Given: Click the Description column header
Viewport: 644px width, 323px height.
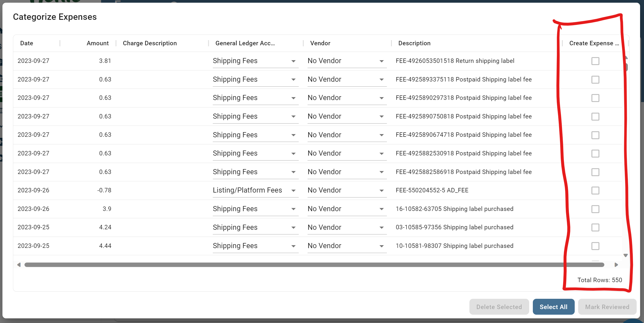Looking at the screenshot, I should 414,43.
